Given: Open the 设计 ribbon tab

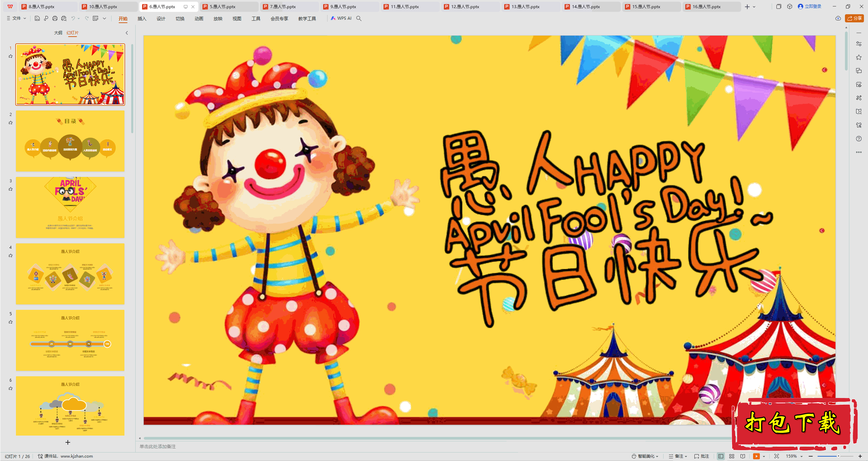Looking at the screenshot, I should click(x=161, y=19).
